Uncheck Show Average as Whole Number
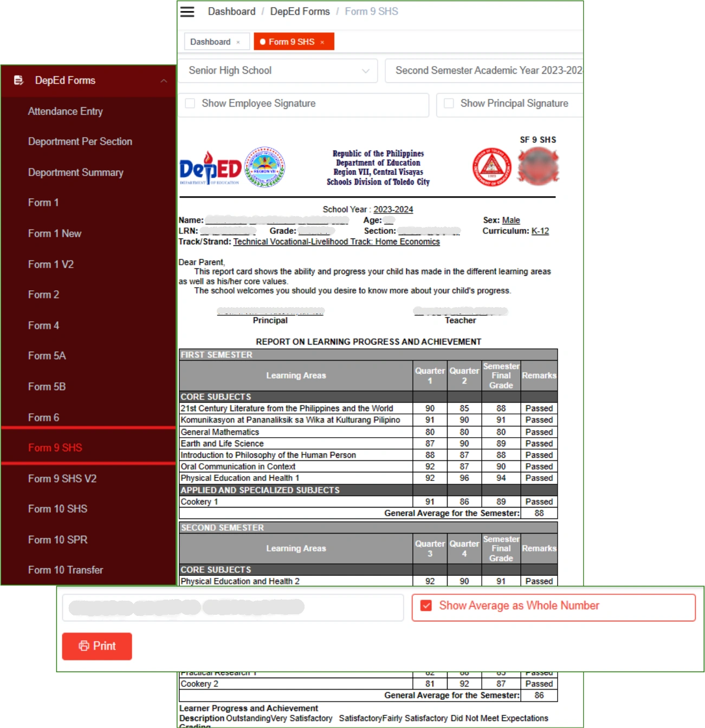The image size is (705, 728). [426, 606]
